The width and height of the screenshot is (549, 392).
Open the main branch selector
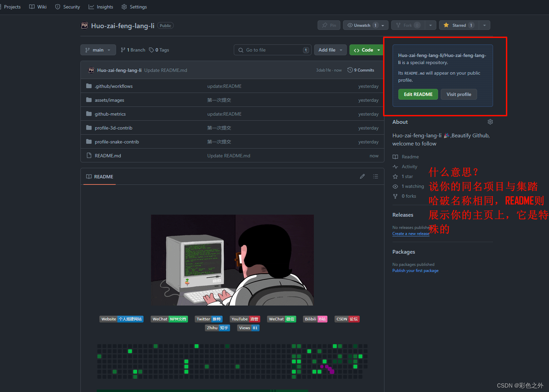tap(98, 50)
